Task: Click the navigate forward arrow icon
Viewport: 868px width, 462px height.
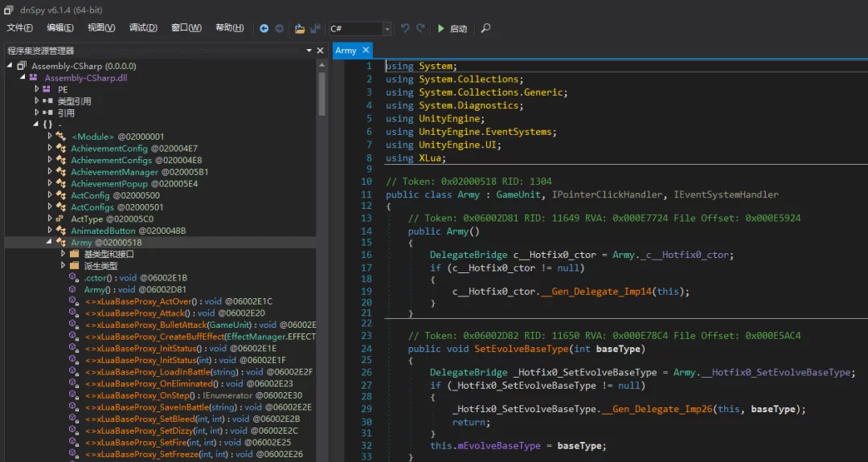Action: click(279, 28)
